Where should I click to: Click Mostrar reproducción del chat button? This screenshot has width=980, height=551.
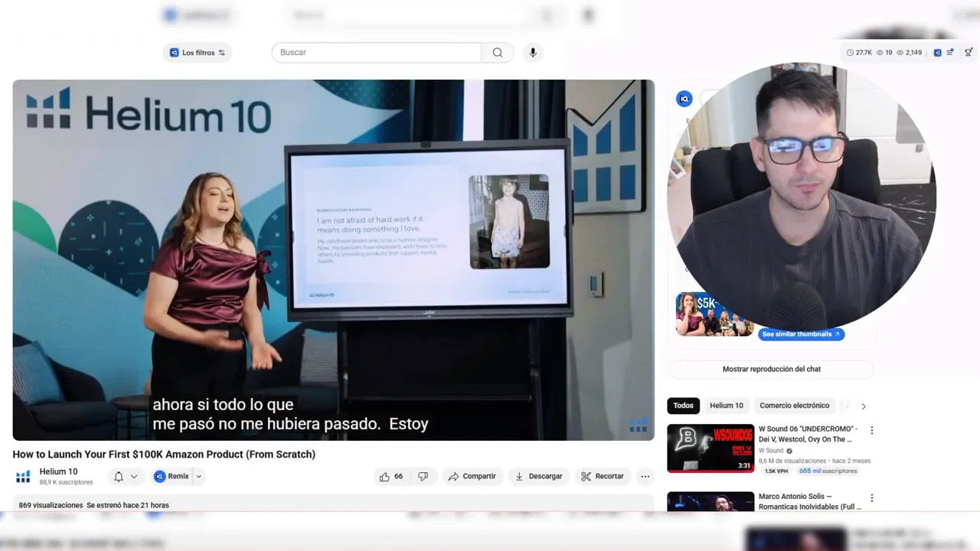[x=771, y=369]
